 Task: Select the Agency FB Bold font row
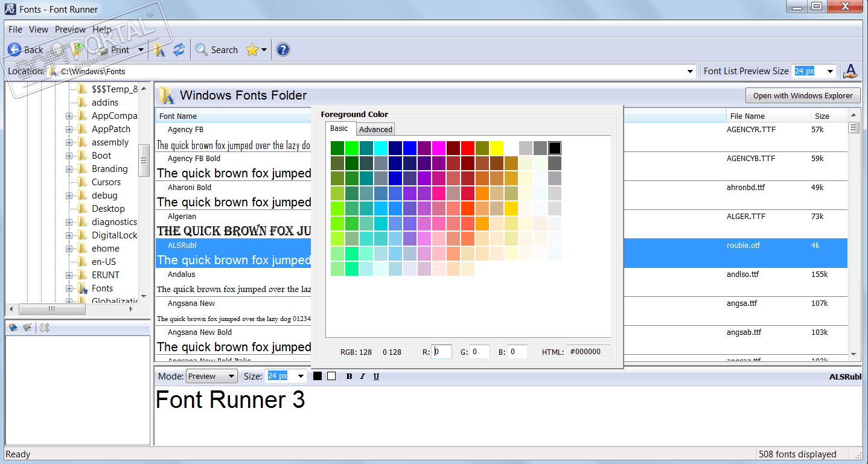[234, 166]
